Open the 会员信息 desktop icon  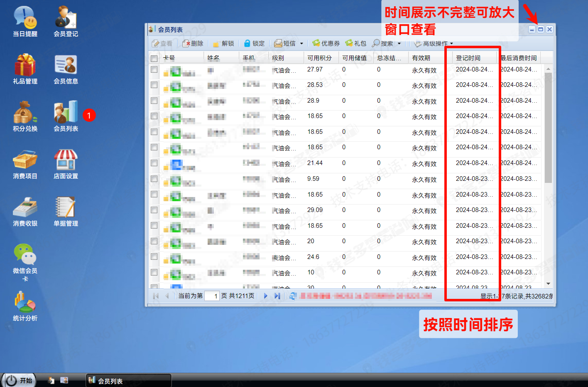[x=66, y=69]
